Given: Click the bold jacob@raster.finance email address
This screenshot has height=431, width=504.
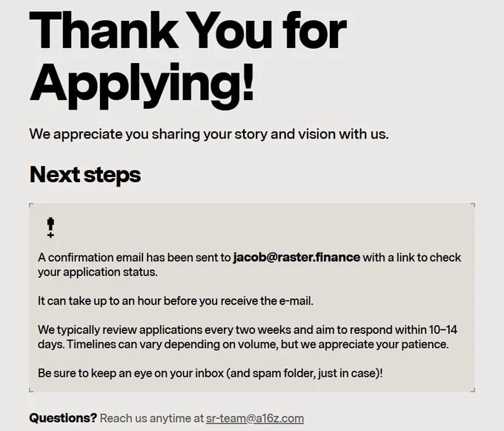Looking at the screenshot, I should coord(296,257).
